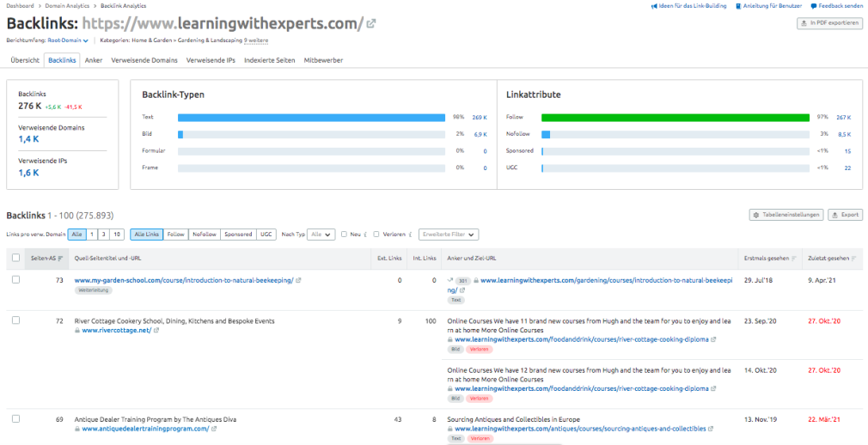This screenshot has width=868, height=445.
Task: Click info icon next to Neu filter
Action: click(x=366, y=235)
